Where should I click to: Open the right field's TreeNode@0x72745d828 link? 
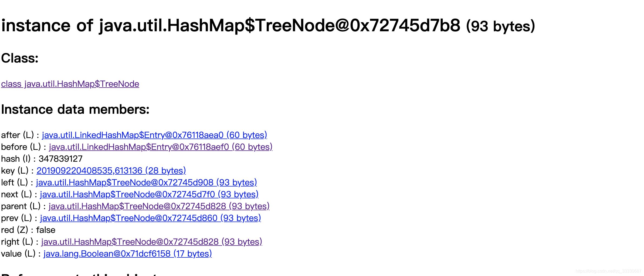(151, 242)
